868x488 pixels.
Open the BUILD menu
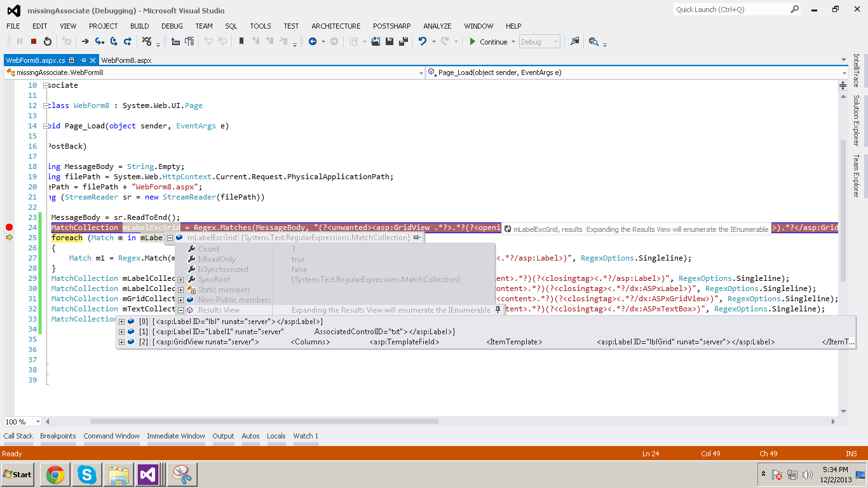pyautogui.click(x=140, y=26)
